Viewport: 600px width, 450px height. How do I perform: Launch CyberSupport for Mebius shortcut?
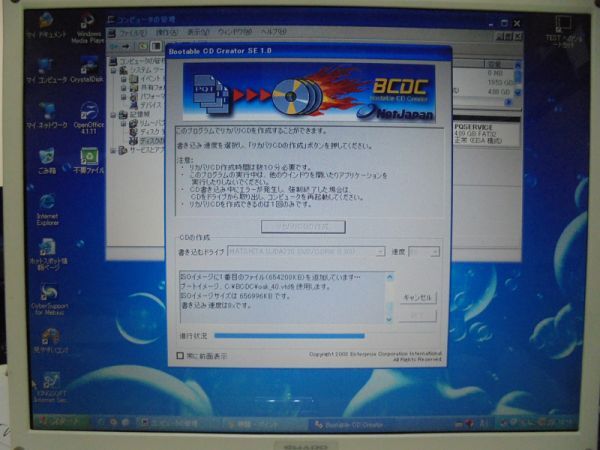(49, 299)
